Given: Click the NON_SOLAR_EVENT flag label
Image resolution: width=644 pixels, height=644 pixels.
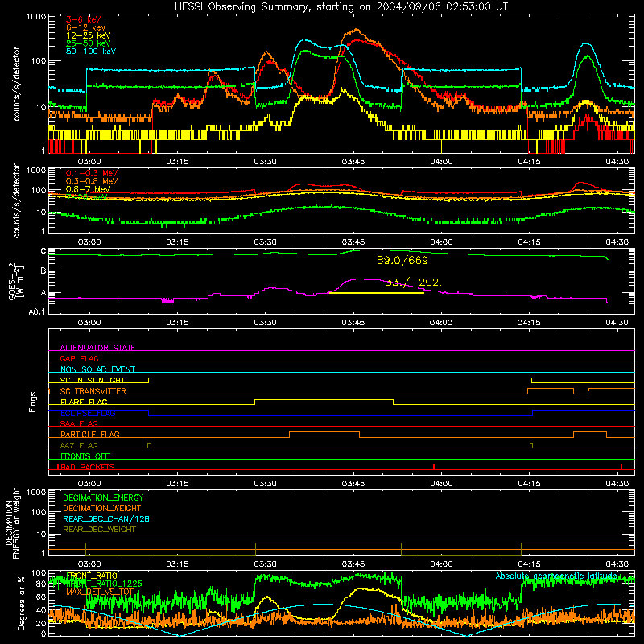Looking at the screenshot, I should click(x=97, y=369).
